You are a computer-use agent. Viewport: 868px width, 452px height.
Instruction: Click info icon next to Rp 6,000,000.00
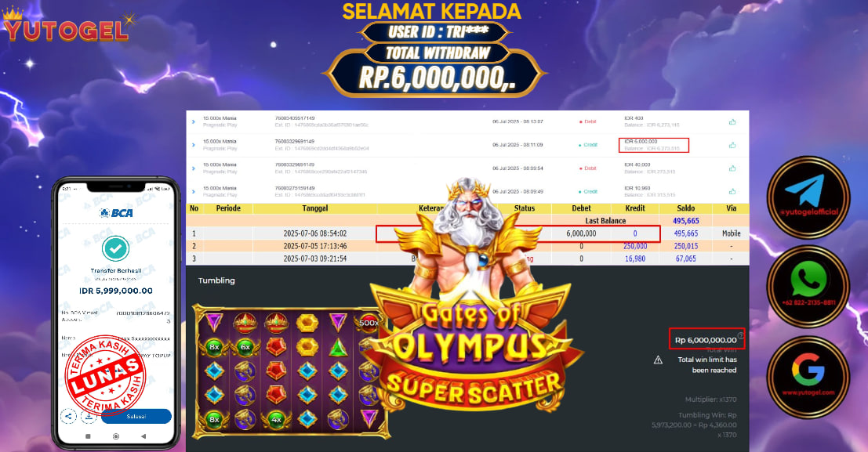pyautogui.click(x=741, y=335)
